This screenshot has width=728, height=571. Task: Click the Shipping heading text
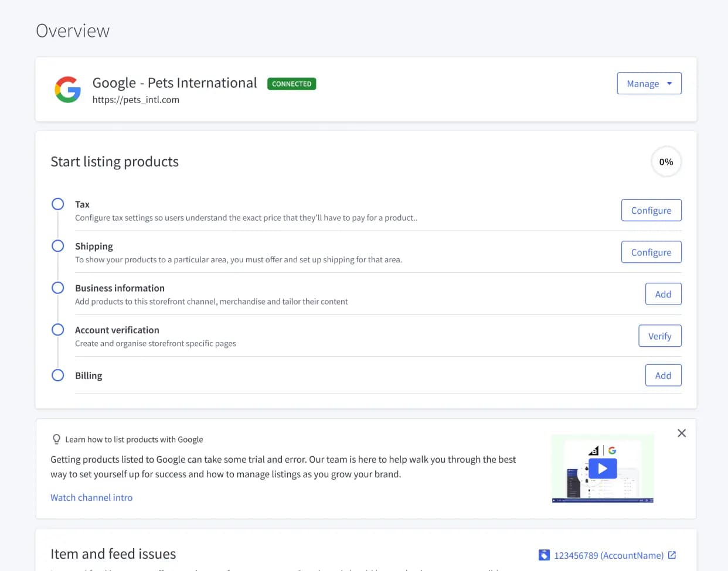[94, 247]
